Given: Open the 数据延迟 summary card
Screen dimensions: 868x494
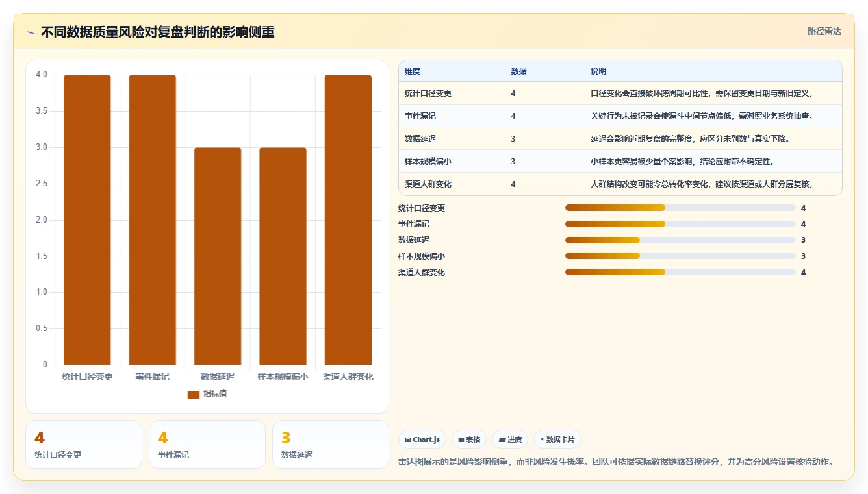Looking at the screenshot, I should [x=331, y=444].
